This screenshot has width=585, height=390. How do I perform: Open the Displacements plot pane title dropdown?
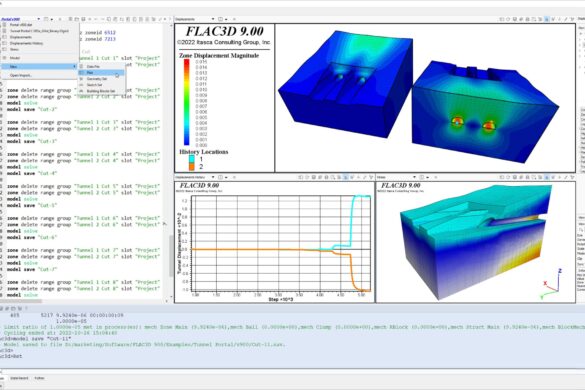(213, 19)
